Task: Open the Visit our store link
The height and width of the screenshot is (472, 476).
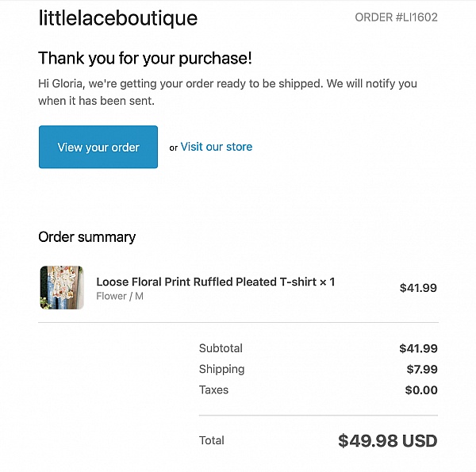Action: point(216,147)
